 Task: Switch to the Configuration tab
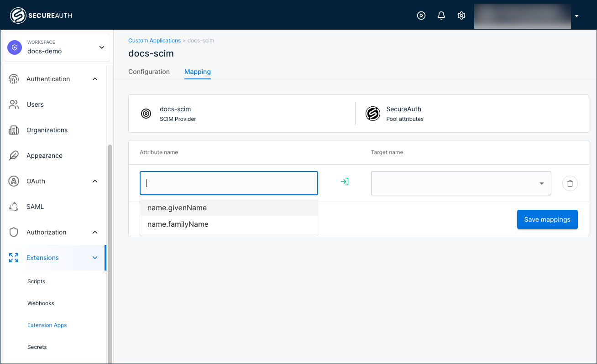click(149, 72)
